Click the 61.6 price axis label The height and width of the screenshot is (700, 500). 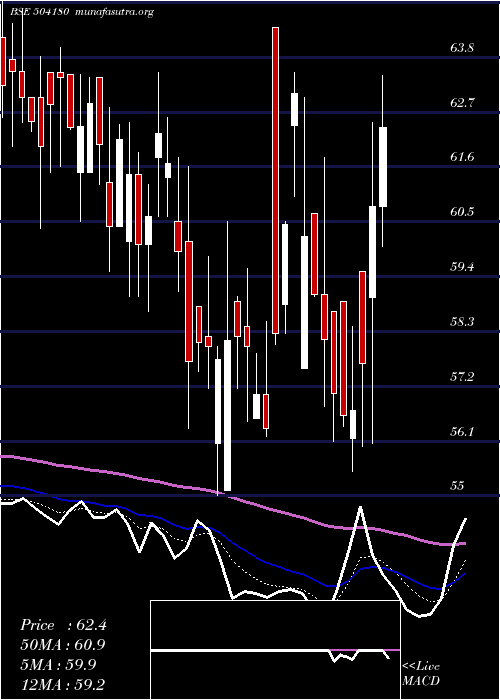click(462, 157)
